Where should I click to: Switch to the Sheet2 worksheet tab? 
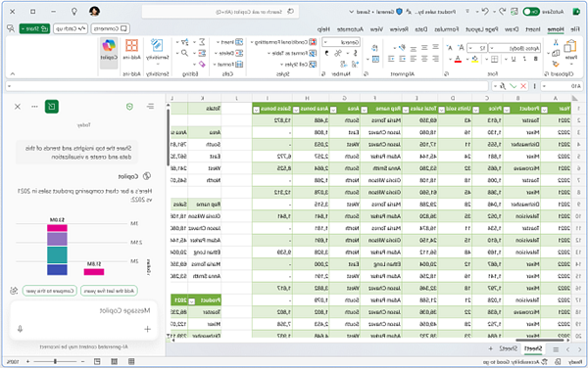(508, 348)
